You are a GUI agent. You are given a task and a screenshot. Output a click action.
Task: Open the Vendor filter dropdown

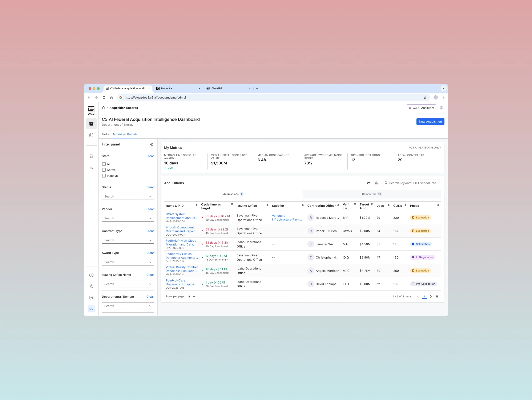pos(128,218)
